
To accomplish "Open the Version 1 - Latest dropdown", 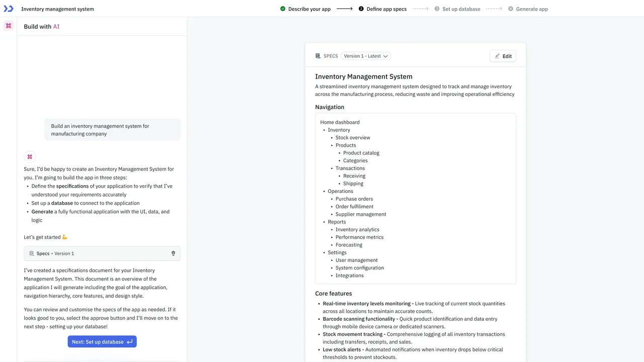I will tap(366, 56).
